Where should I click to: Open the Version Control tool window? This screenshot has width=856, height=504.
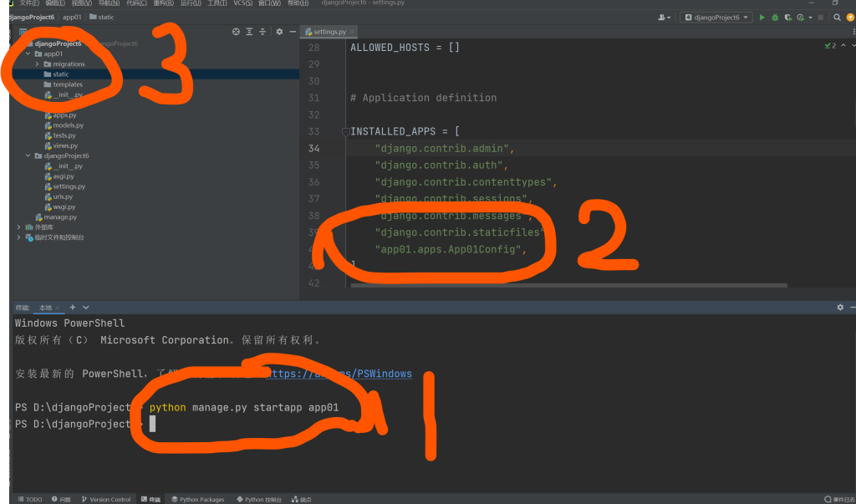[106, 499]
